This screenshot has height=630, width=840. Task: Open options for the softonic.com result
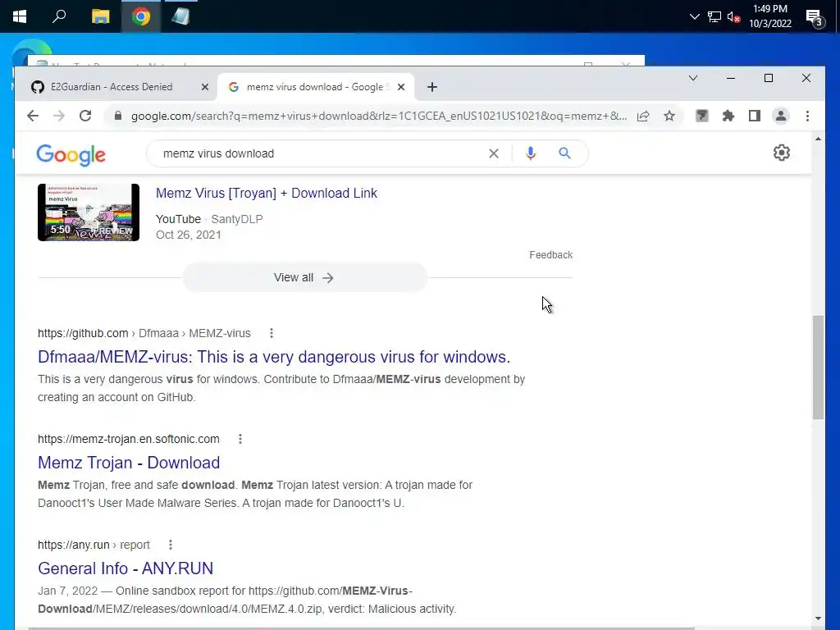[240, 440]
